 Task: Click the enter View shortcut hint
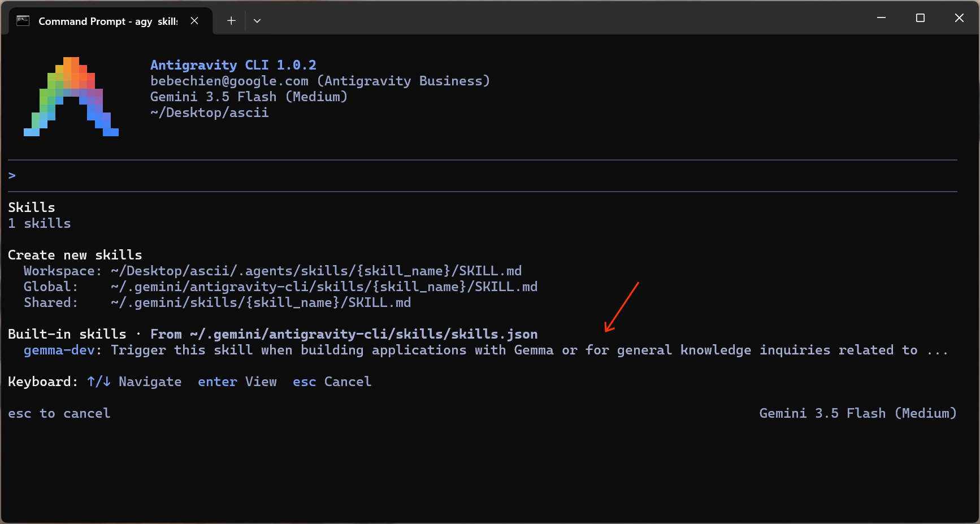click(x=237, y=382)
